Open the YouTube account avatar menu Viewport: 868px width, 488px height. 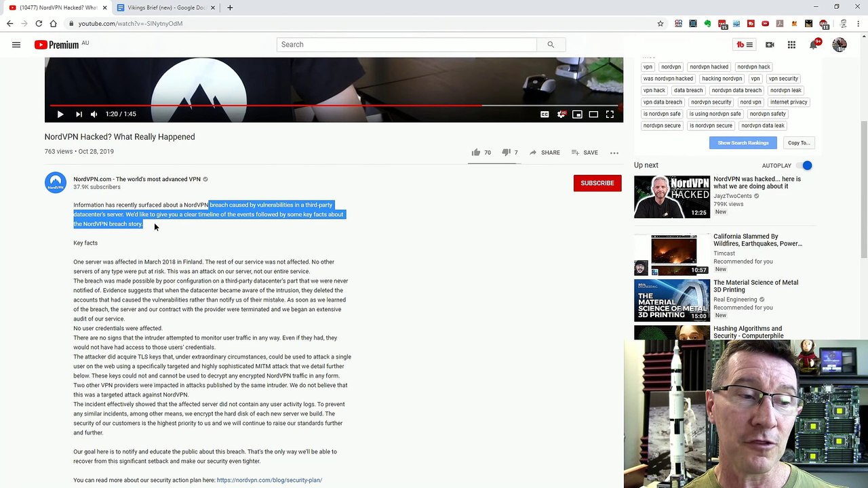840,45
